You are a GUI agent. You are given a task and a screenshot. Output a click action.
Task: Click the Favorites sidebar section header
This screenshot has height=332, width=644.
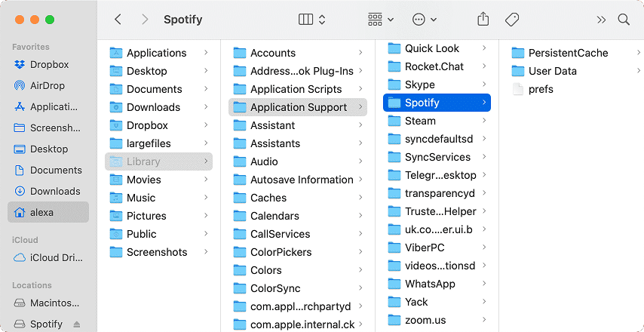(x=31, y=47)
